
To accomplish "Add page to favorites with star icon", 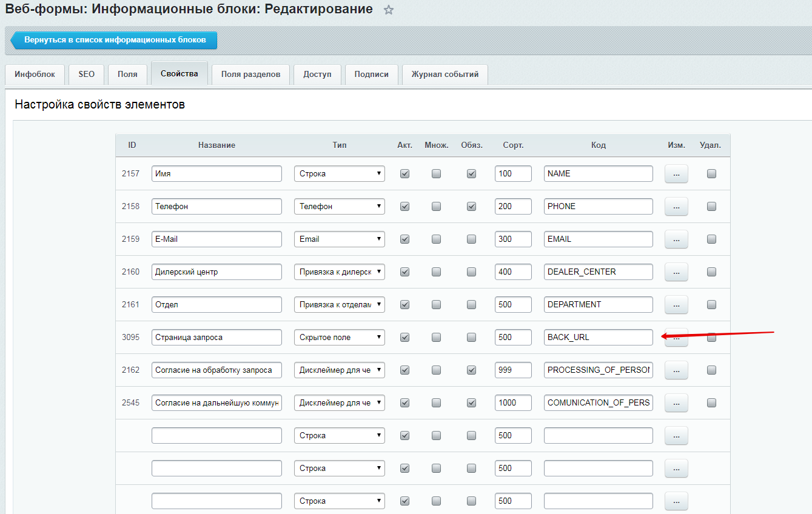I will click(389, 10).
